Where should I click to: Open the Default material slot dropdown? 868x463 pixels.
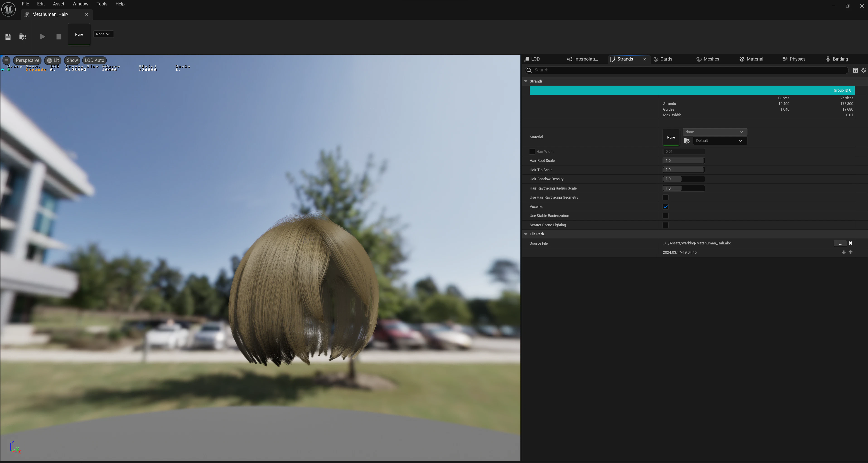(720, 141)
